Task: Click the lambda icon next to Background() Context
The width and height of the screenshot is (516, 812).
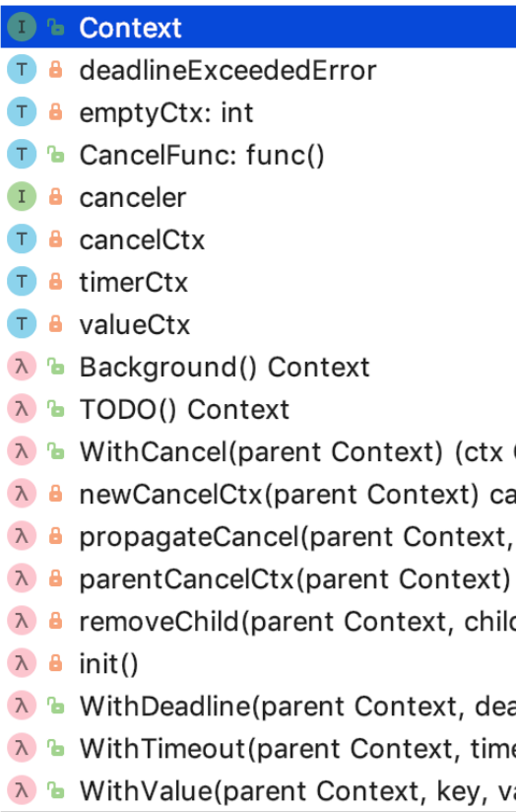Action: click(22, 367)
